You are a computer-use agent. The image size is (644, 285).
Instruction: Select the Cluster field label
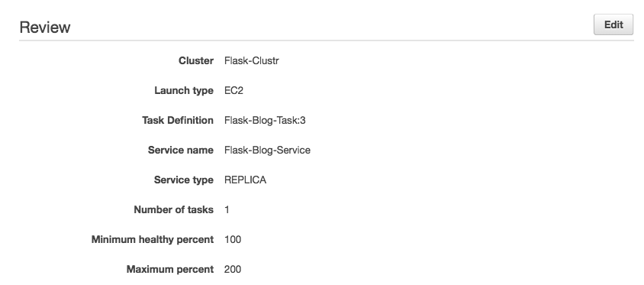point(196,61)
